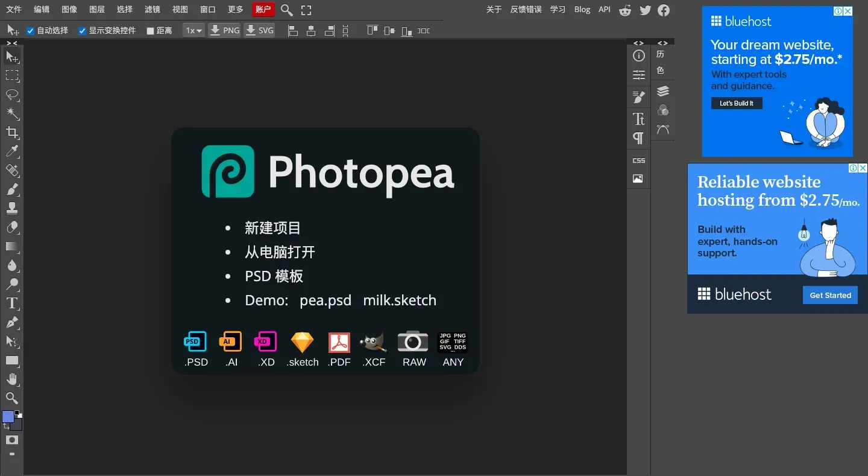Expand the inner right panel column arrows

pos(638,43)
